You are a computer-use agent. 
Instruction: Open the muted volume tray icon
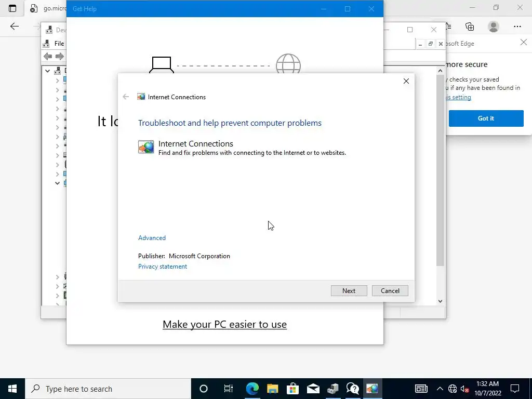point(465,389)
